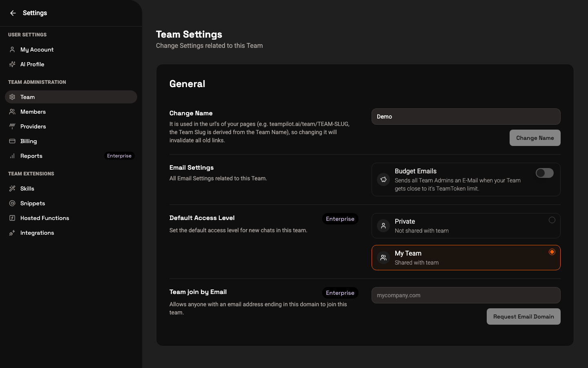
Task: Click the My Team option people icon
Action: (383, 258)
